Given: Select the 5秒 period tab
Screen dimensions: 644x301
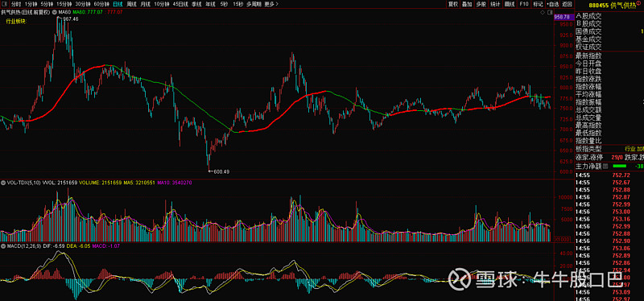Looking at the screenshot, I should (x=224, y=4).
